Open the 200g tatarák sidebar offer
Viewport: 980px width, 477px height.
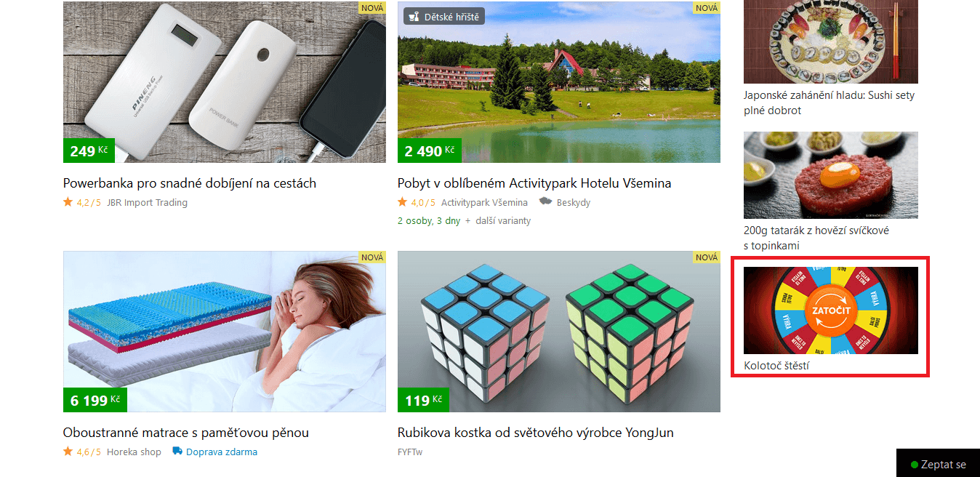coord(816,238)
